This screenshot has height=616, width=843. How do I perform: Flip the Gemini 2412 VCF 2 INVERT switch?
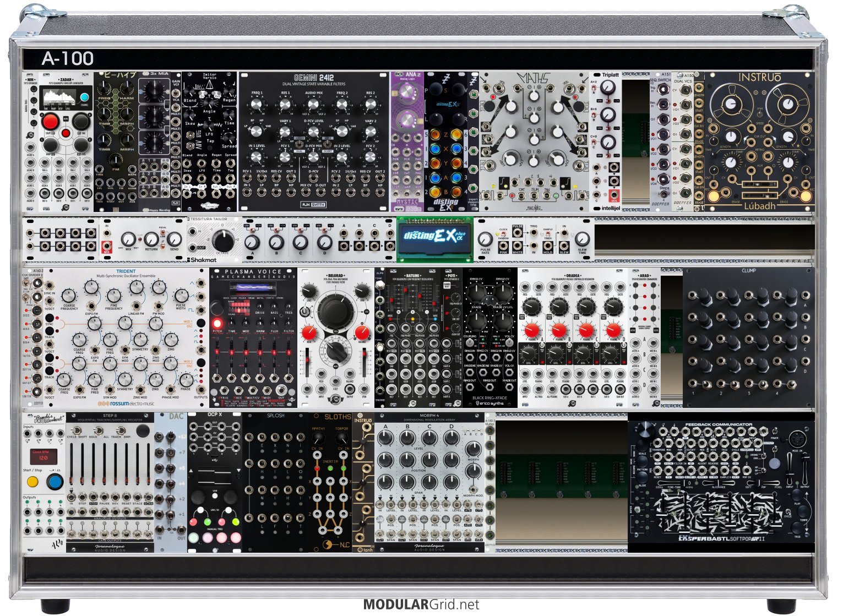[327, 144]
